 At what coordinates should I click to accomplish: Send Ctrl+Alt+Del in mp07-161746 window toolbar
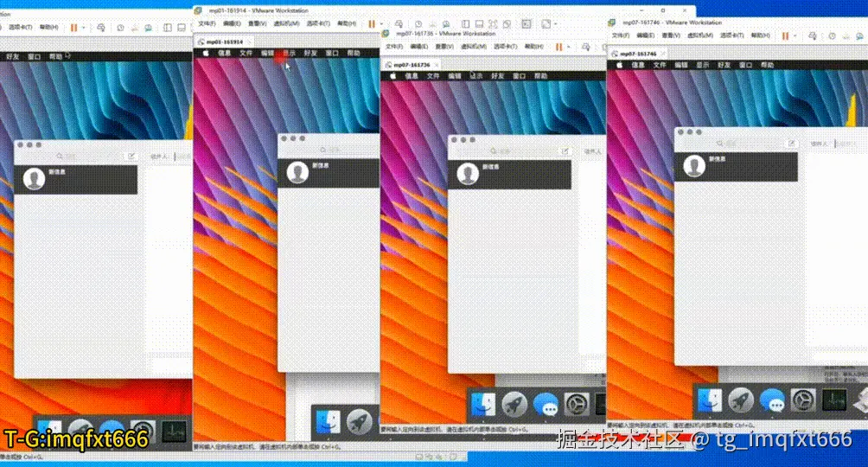[812, 35]
